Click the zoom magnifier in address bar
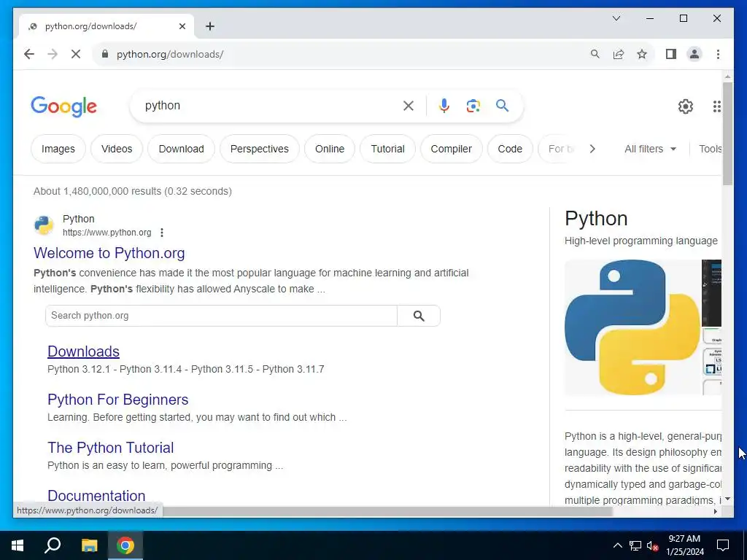Image resolution: width=747 pixels, height=560 pixels. click(595, 54)
